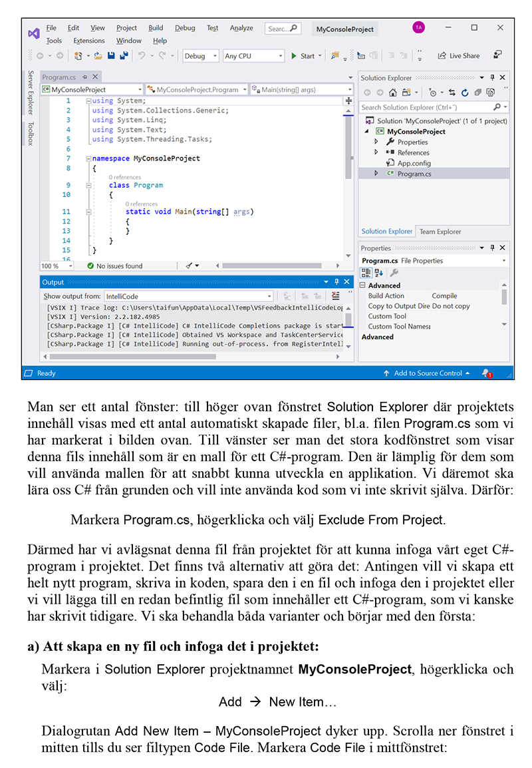Click the Build Action Compile value
The width and height of the screenshot is (532, 768).
[444, 296]
